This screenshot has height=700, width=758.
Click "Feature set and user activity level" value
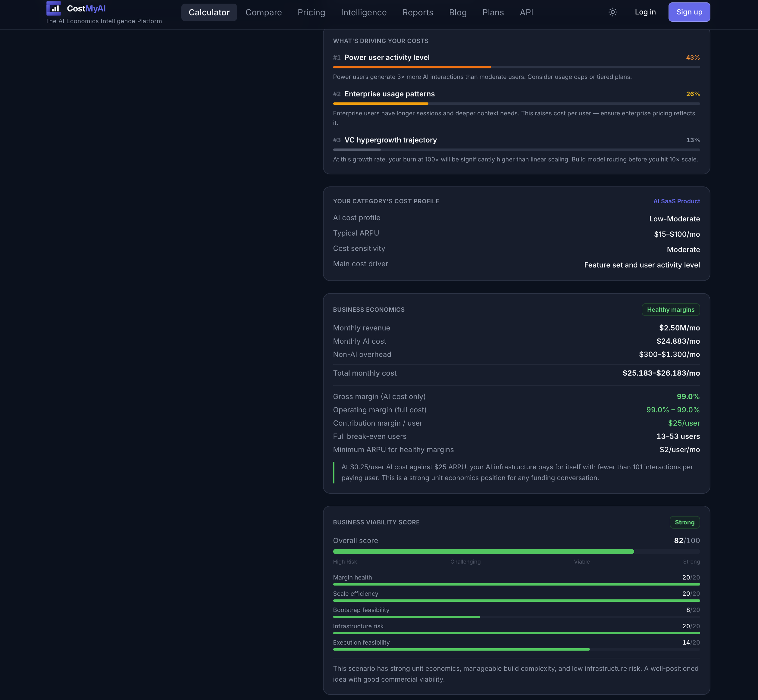(x=642, y=265)
